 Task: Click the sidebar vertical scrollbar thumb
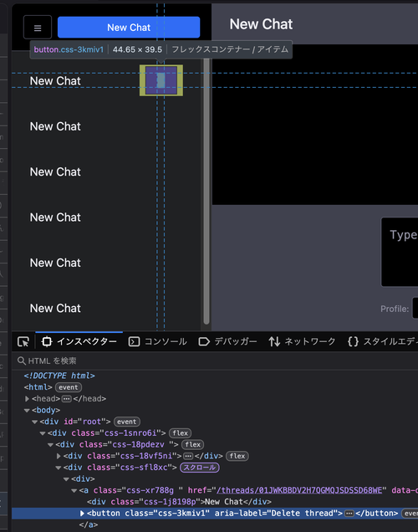click(206, 191)
